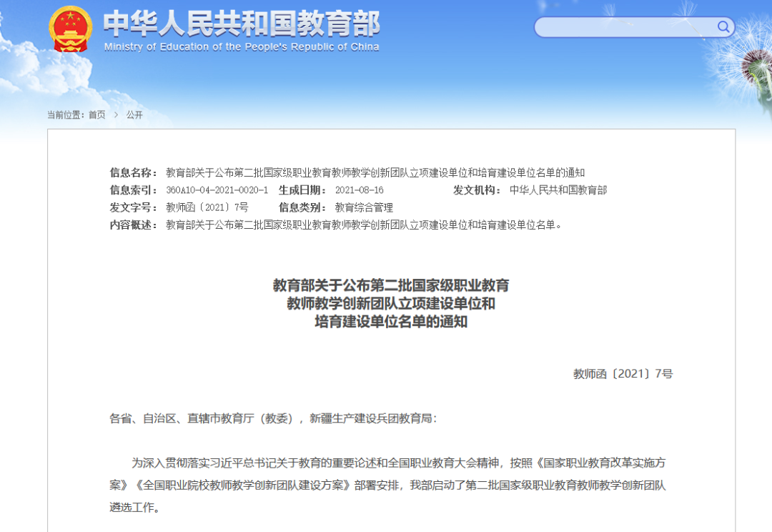Select the 信息索引 label

tap(134, 190)
